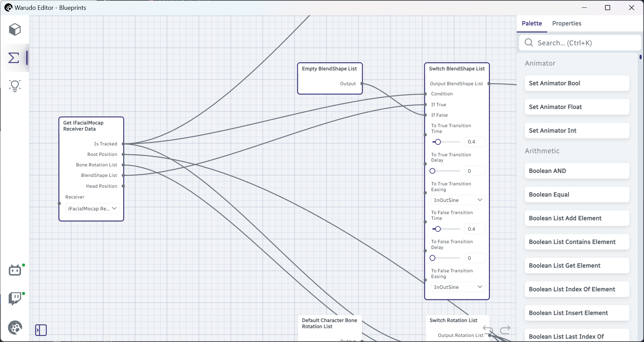
Task: Click the If True input port
Action: pyautogui.click(x=425, y=105)
